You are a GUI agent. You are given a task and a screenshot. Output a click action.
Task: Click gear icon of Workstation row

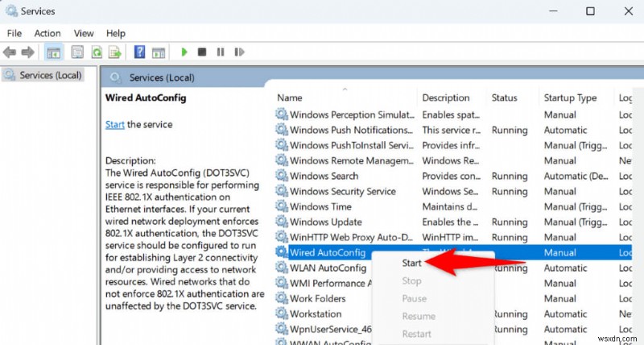tap(281, 314)
